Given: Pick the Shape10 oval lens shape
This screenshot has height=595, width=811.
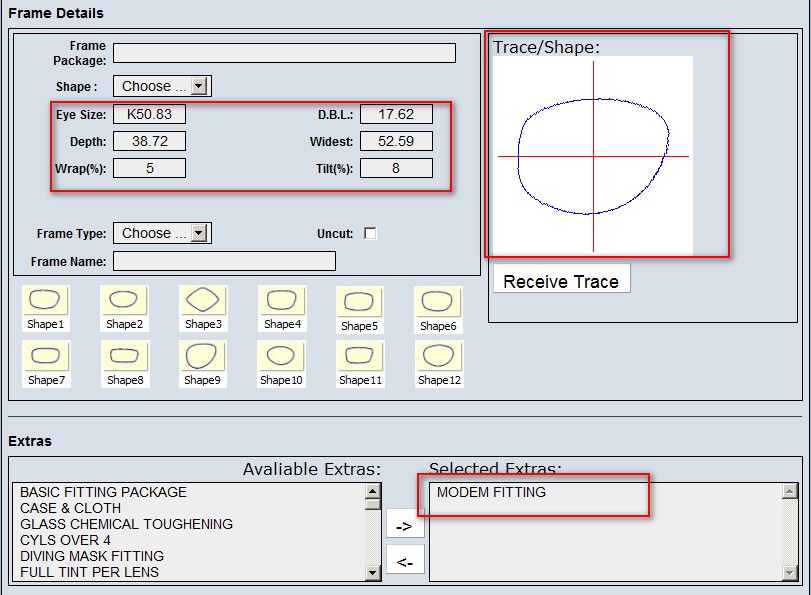Looking at the screenshot, I should 281,364.
